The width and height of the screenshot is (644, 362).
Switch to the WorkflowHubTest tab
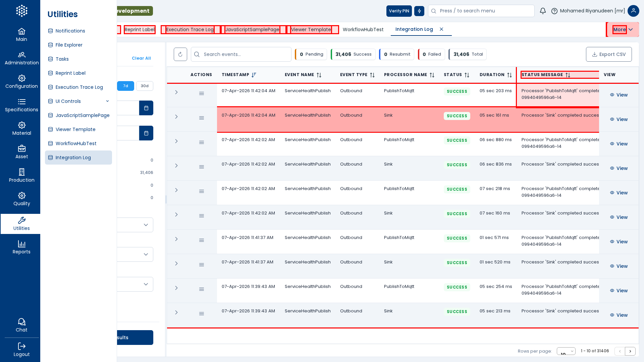point(363,29)
